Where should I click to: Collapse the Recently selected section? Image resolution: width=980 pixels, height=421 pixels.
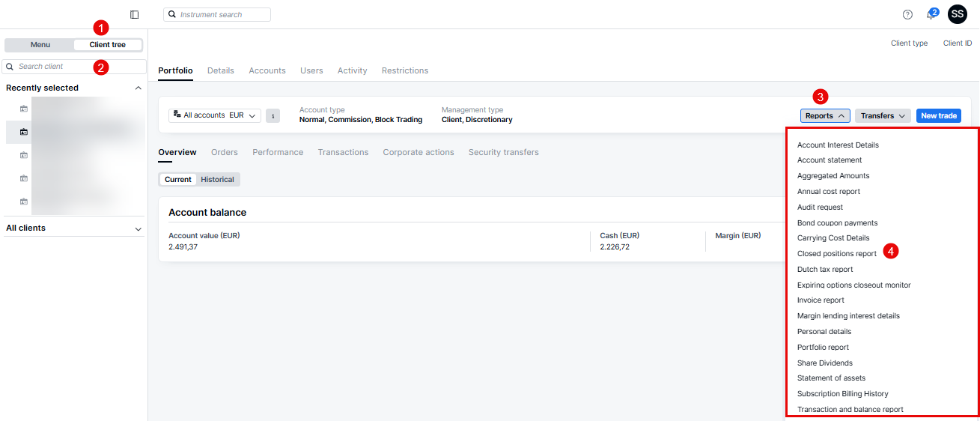[x=138, y=88]
